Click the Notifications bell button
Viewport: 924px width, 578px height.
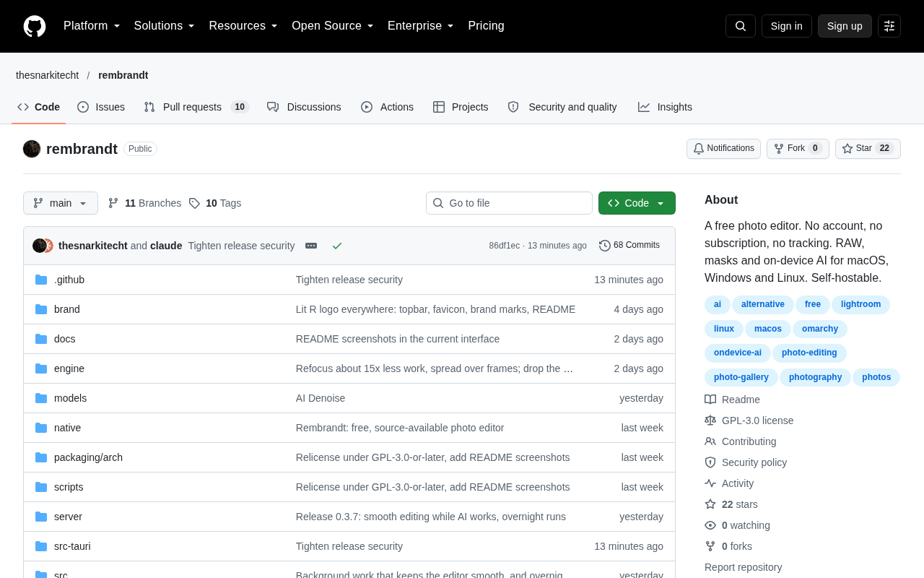pyautogui.click(x=723, y=149)
